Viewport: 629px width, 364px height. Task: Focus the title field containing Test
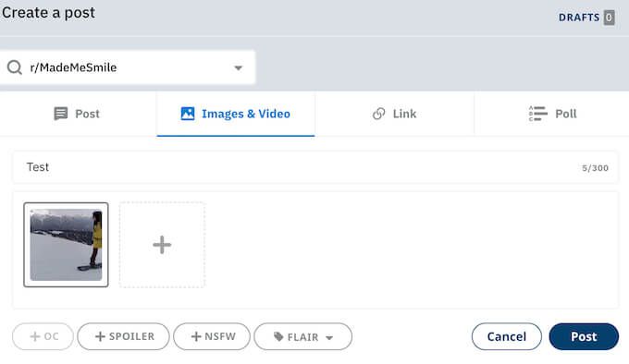pyautogui.click(x=315, y=167)
